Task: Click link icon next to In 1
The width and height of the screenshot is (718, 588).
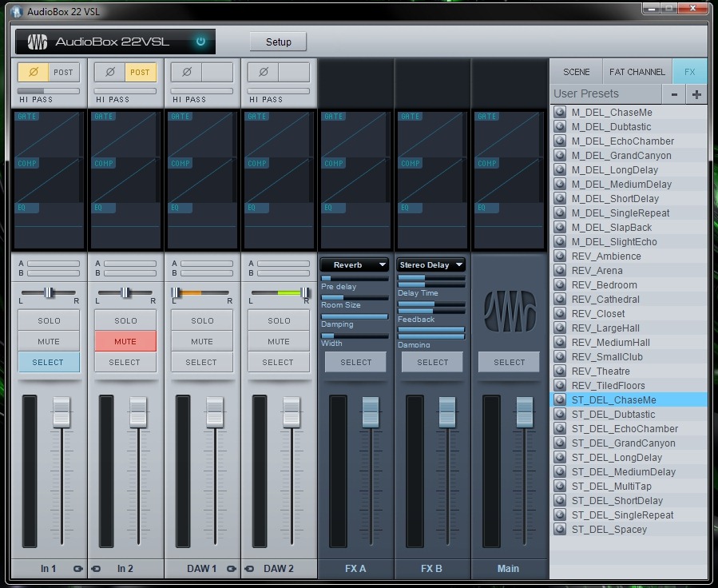Action: click(x=77, y=569)
